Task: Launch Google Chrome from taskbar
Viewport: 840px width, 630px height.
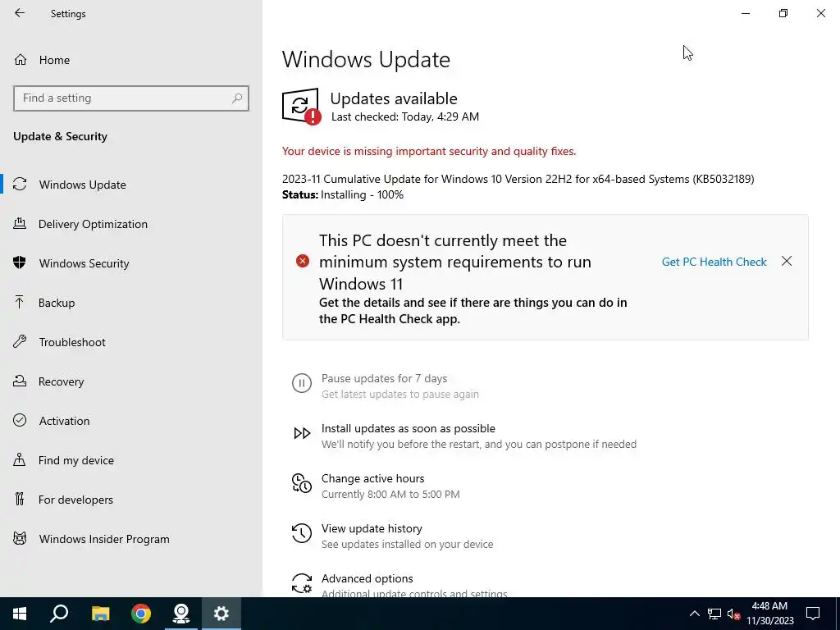Action: [141, 614]
